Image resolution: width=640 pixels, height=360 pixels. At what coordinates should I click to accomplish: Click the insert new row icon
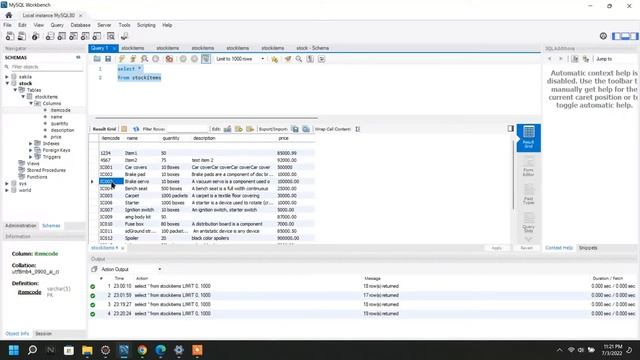point(239,129)
